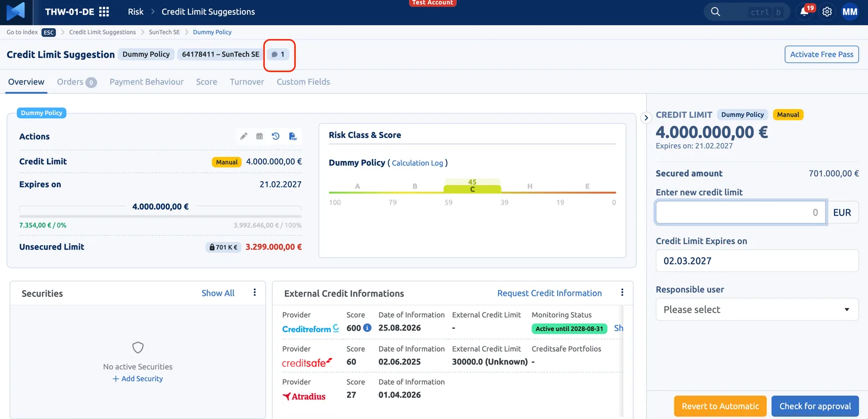Open the history clock icon in Actions
The width and height of the screenshot is (868, 419).
pos(276,136)
